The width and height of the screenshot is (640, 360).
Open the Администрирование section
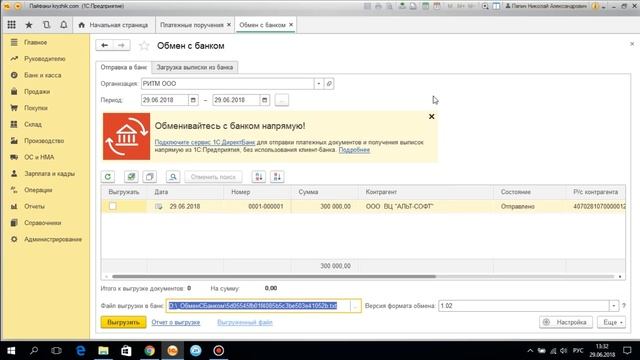(x=53, y=239)
